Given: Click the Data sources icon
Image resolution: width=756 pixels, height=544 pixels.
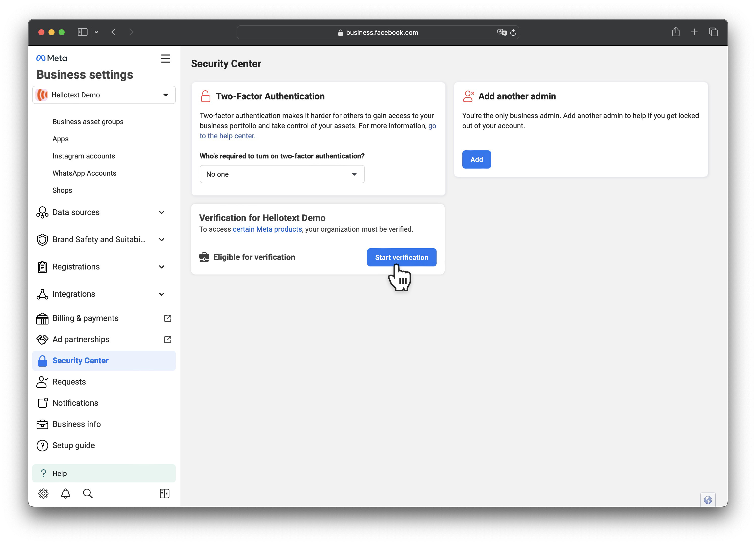Looking at the screenshot, I should (42, 212).
